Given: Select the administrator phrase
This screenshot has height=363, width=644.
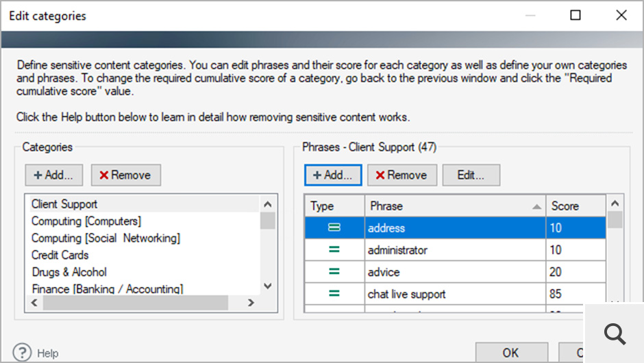Looking at the screenshot, I should click(455, 250).
